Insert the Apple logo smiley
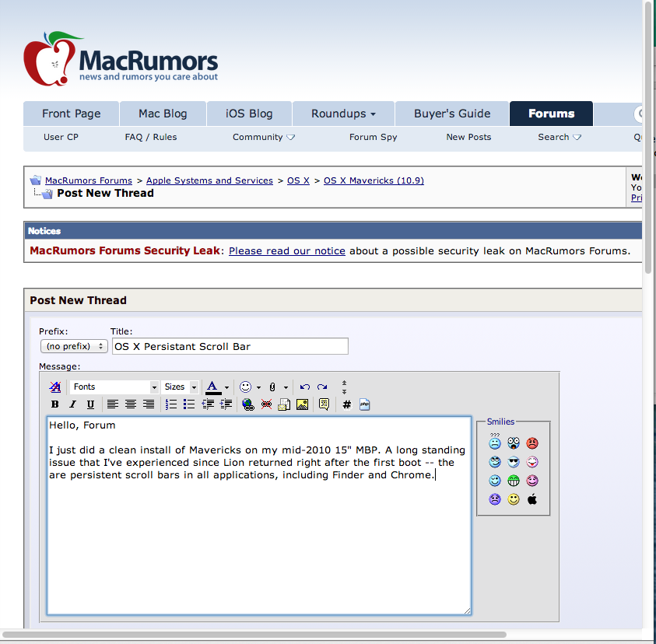 532,499
